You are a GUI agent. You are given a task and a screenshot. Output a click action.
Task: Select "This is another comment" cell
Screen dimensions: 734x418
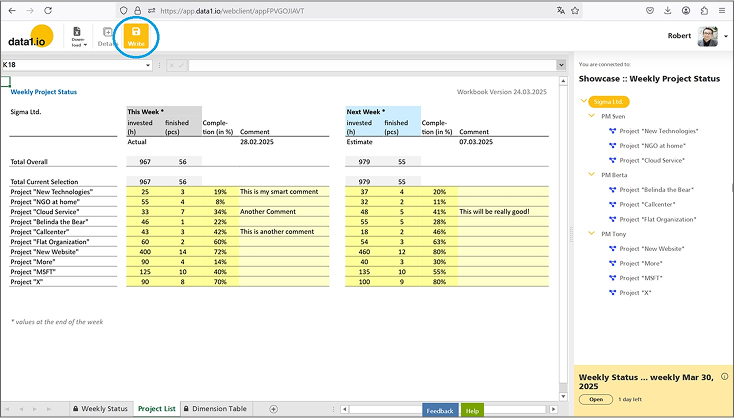point(284,231)
